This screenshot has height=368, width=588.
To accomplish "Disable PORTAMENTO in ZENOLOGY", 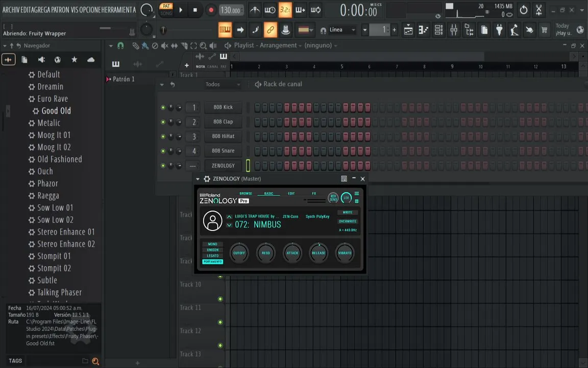I will point(213,262).
